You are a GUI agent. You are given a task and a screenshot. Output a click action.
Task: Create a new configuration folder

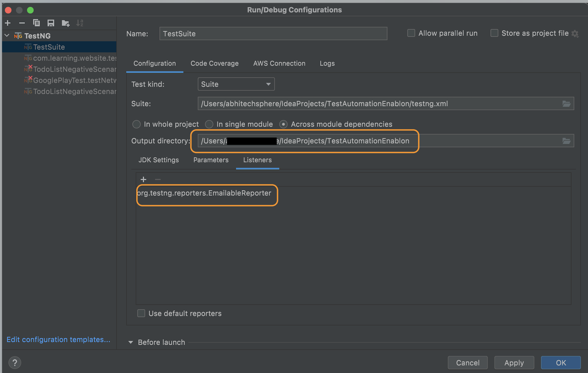click(65, 23)
